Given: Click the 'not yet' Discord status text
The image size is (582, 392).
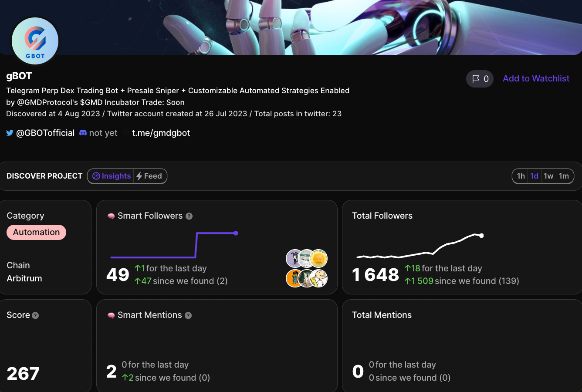Looking at the screenshot, I should tap(103, 133).
